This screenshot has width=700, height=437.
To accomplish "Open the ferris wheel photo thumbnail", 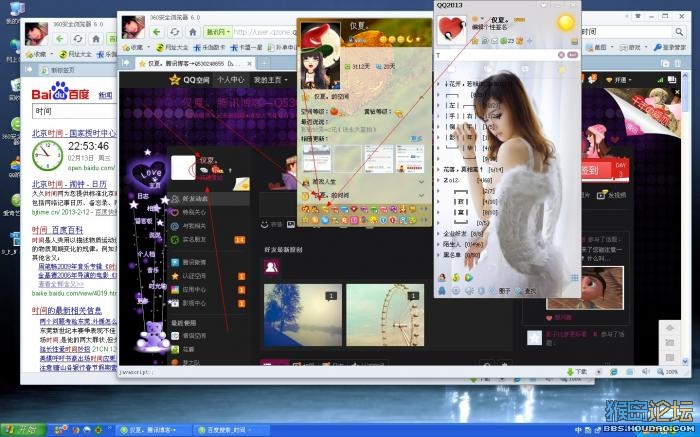I will pyautogui.click(x=385, y=315).
